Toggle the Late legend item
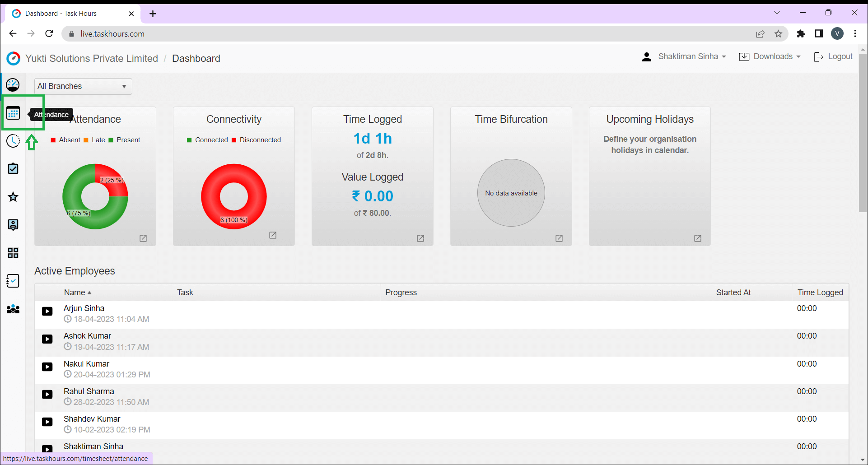This screenshot has height=465, width=868. pos(94,140)
